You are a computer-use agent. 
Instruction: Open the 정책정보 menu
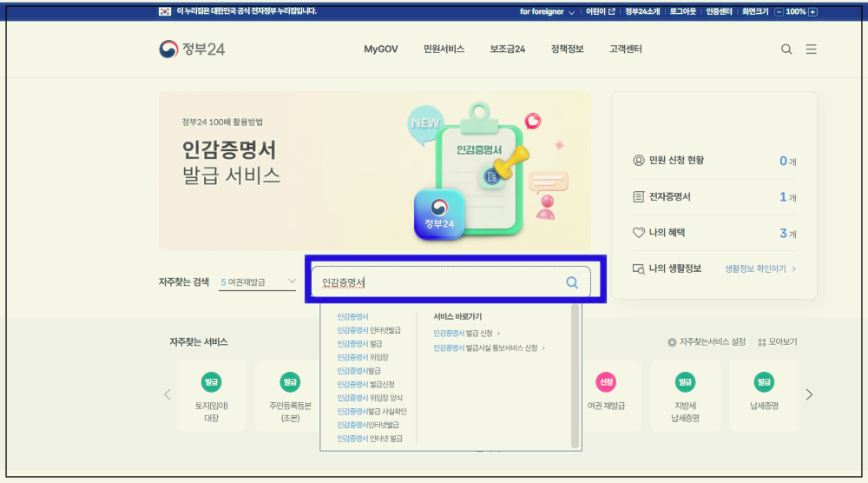coord(568,50)
